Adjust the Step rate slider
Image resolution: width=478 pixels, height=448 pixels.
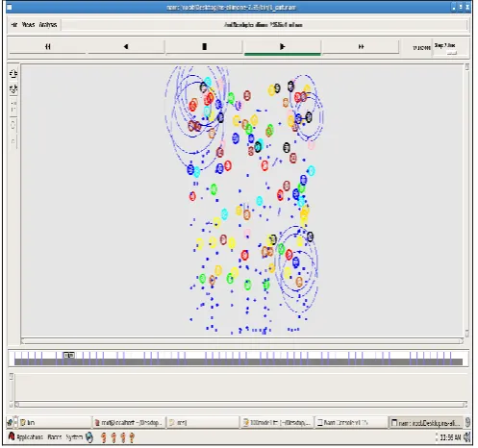tap(451, 53)
